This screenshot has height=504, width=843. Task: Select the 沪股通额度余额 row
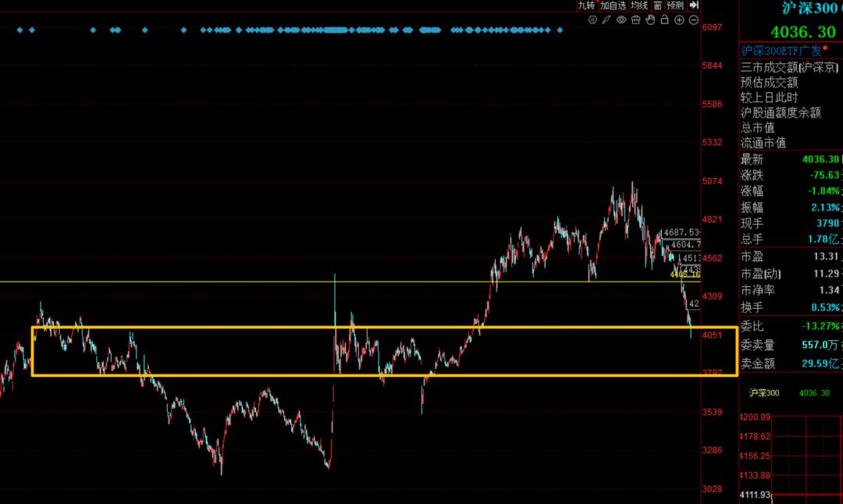click(781, 112)
